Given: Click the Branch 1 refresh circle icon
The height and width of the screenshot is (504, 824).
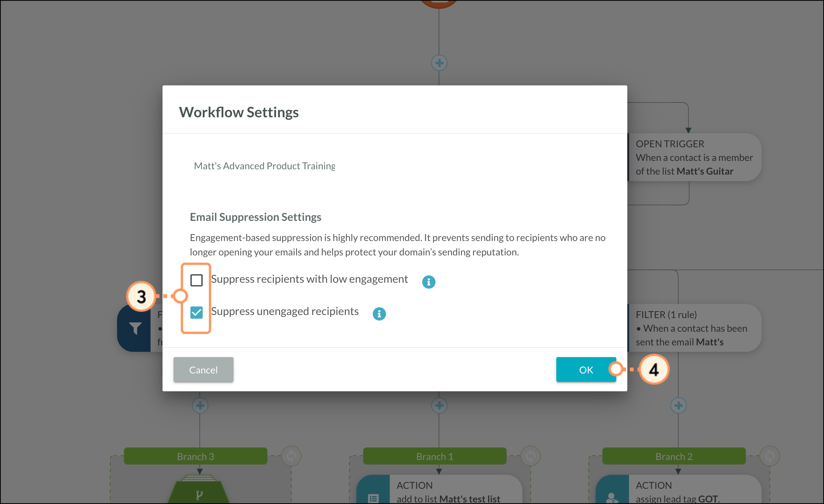Looking at the screenshot, I should pos(530,456).
